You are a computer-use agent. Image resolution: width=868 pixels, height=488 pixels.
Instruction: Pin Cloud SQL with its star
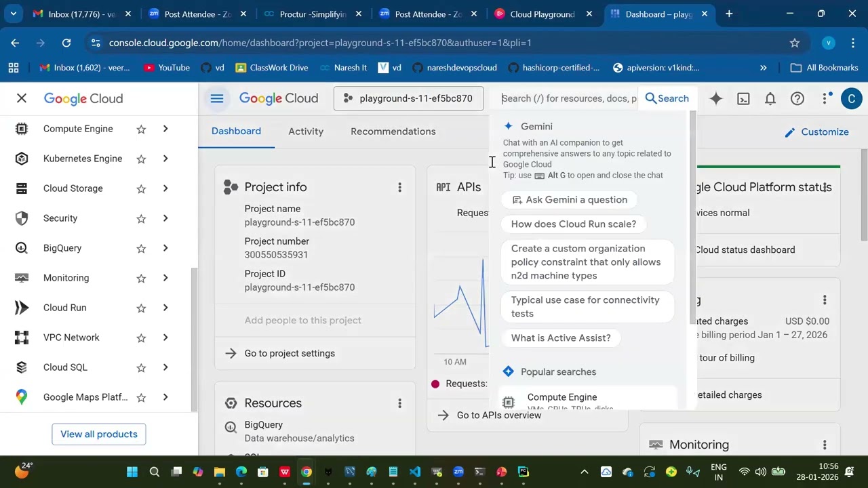pyautogui.click(x=141, y=367)
